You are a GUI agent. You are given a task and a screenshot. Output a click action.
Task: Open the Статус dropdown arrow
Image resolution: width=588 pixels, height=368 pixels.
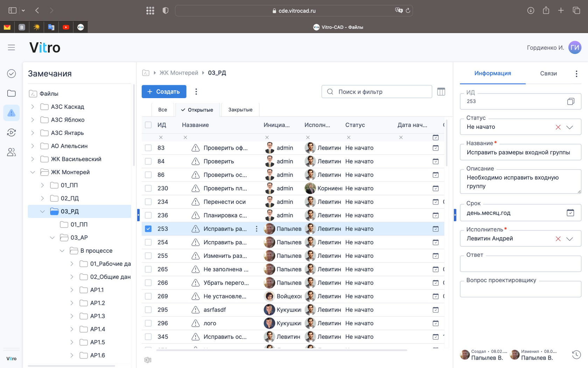(x=570, y=127)
